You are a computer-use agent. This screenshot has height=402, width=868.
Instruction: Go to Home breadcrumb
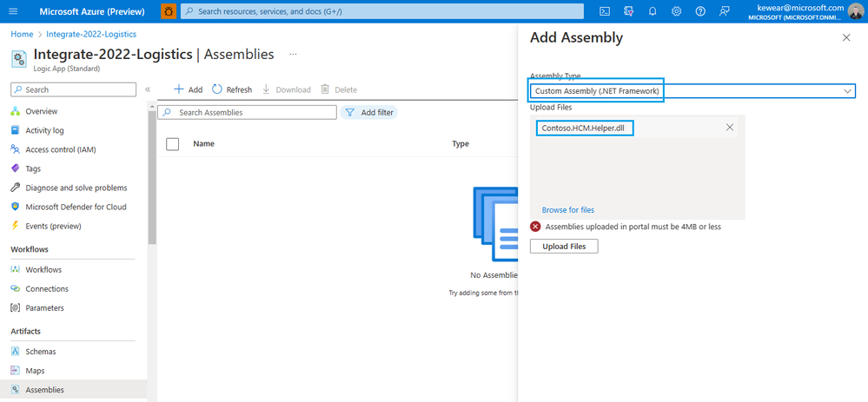pyautogui.click(x=22, y=34)
